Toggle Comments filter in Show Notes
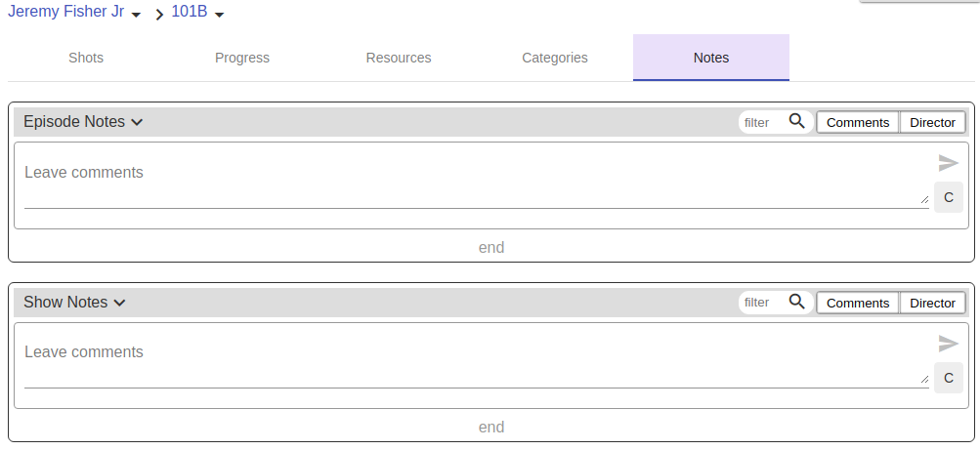Viewport: 980px width, 450px height. coord(857,303)
